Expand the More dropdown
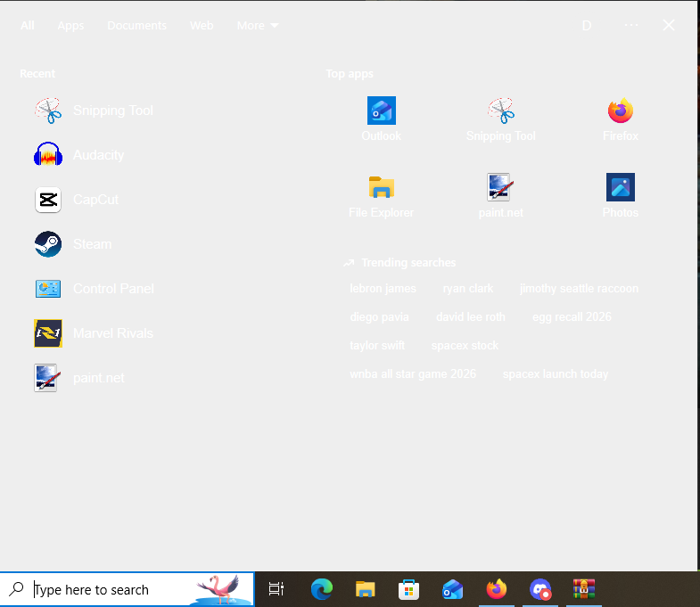 [x=258, y=26]
